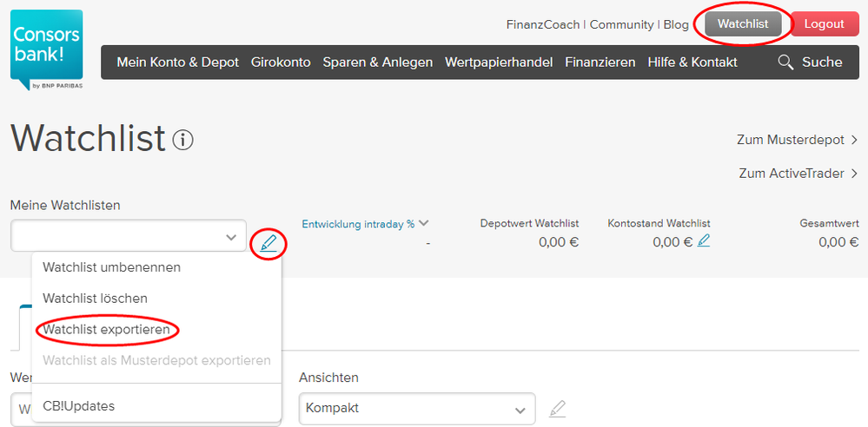This screenshot has height=427, width=868.
Task: Open the Community link
Action: [621, 24]
